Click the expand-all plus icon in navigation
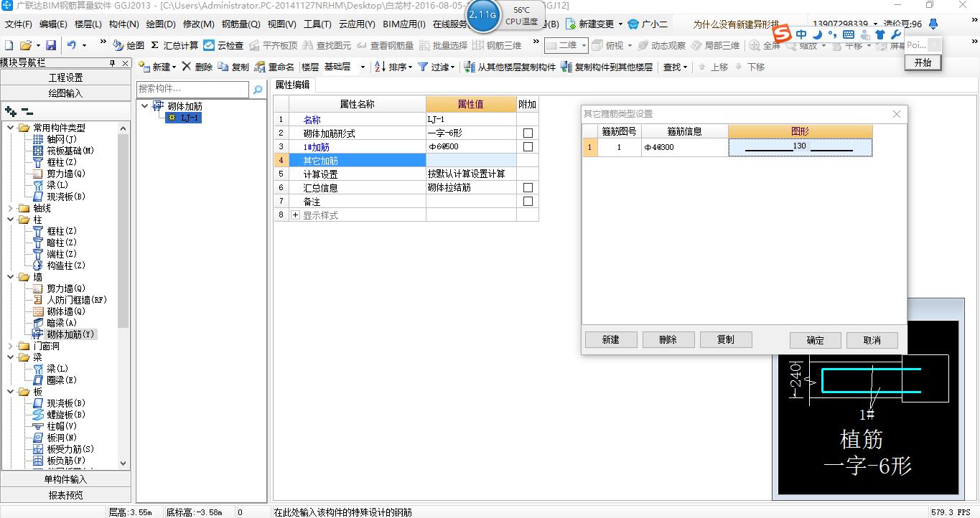 click(x=11, y=111)
